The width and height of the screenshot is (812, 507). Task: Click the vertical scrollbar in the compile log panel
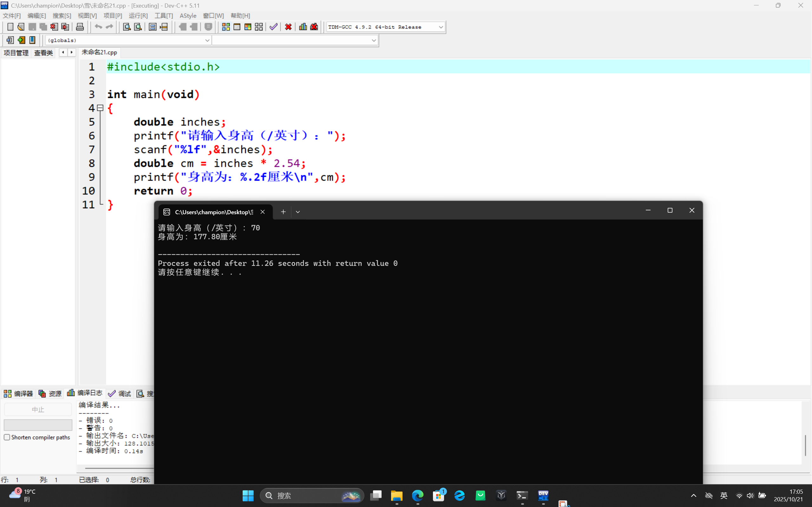click(x=805, y=445)
